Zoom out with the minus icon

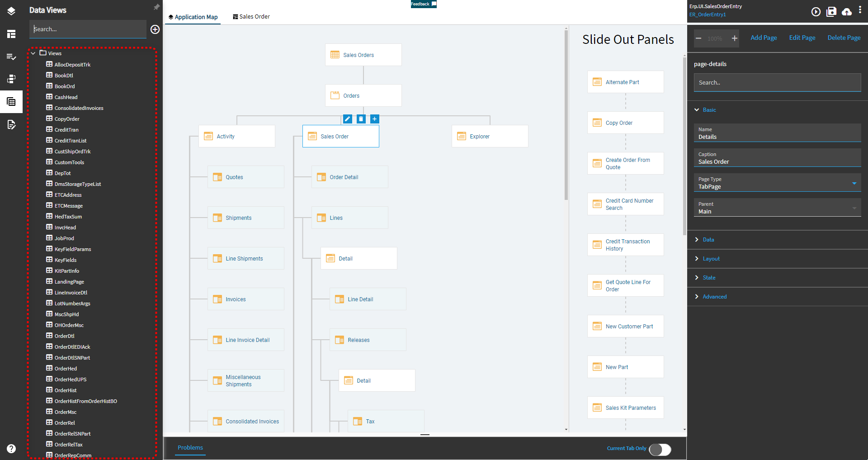698,38
